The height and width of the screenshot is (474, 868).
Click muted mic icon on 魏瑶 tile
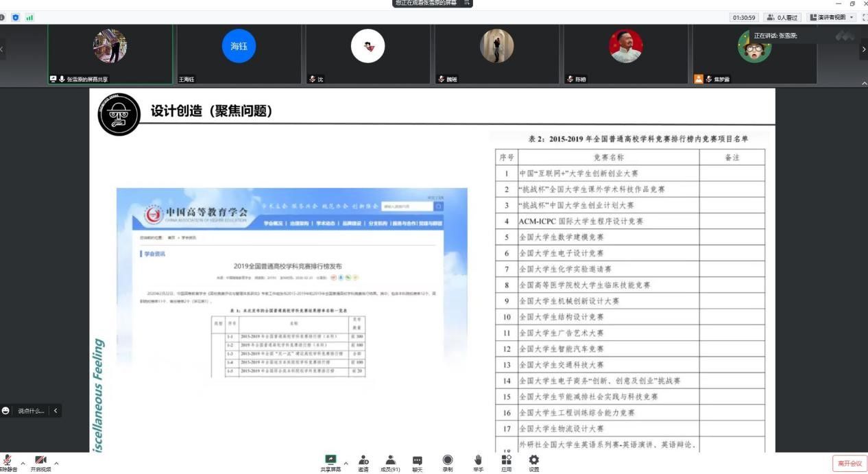coord(442,80)
